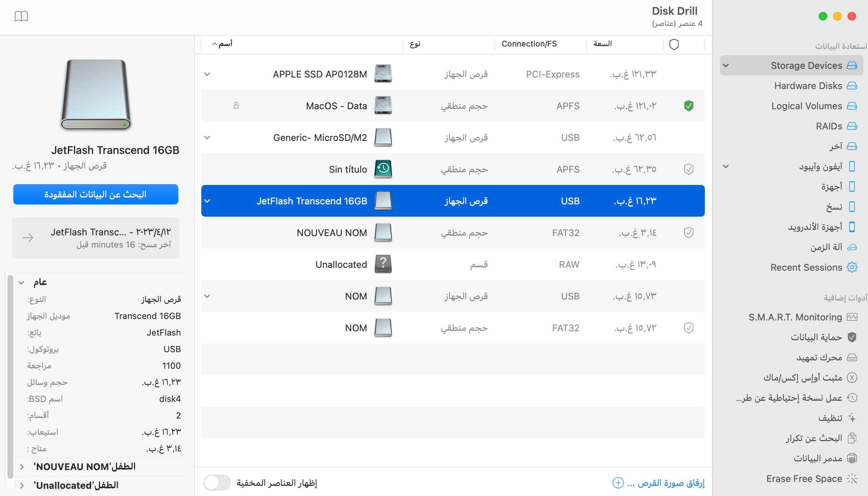Collapse the APPLE SSD AP0128M device row
868x496 pixels.
(207, 74)
